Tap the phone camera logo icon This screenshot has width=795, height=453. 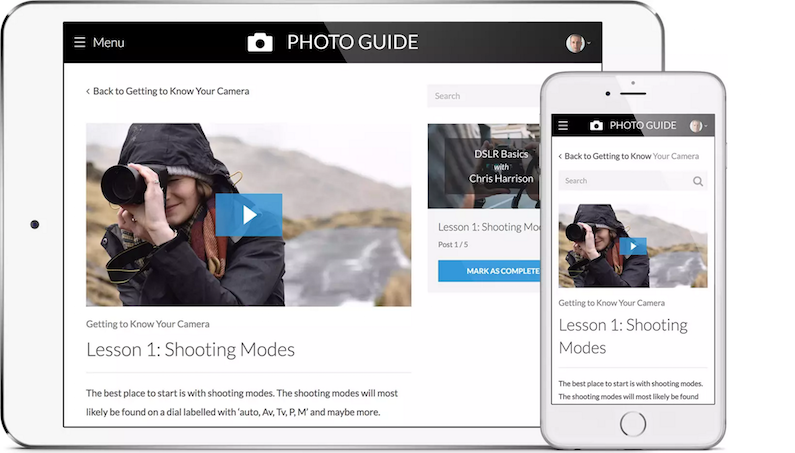pyautogui.click(x=596, y=125)
